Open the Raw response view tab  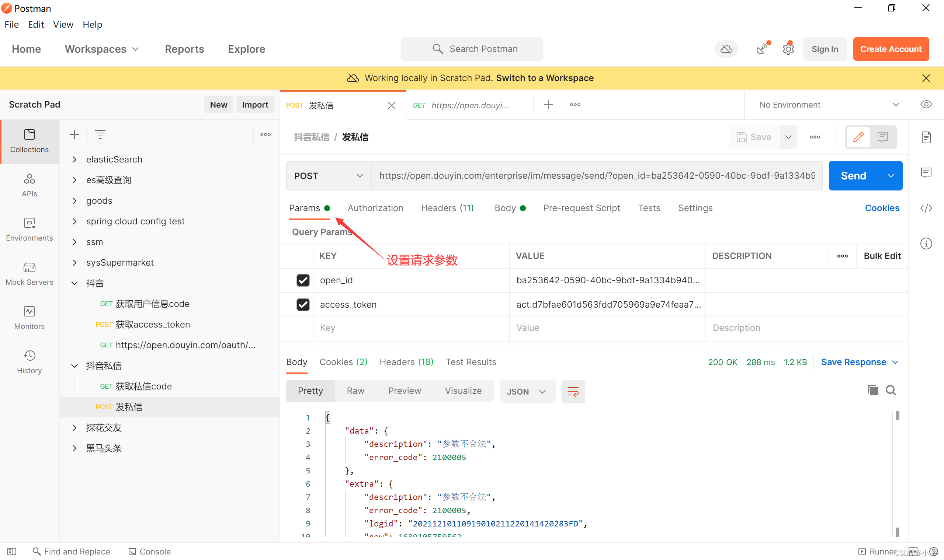click(355, 391)
